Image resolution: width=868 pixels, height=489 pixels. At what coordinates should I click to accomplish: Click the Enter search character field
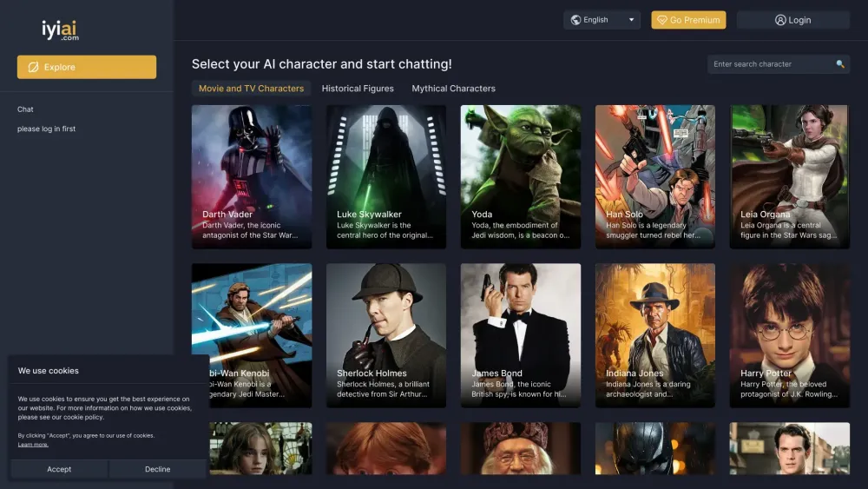pyautogui.click(x=771, y=64)
